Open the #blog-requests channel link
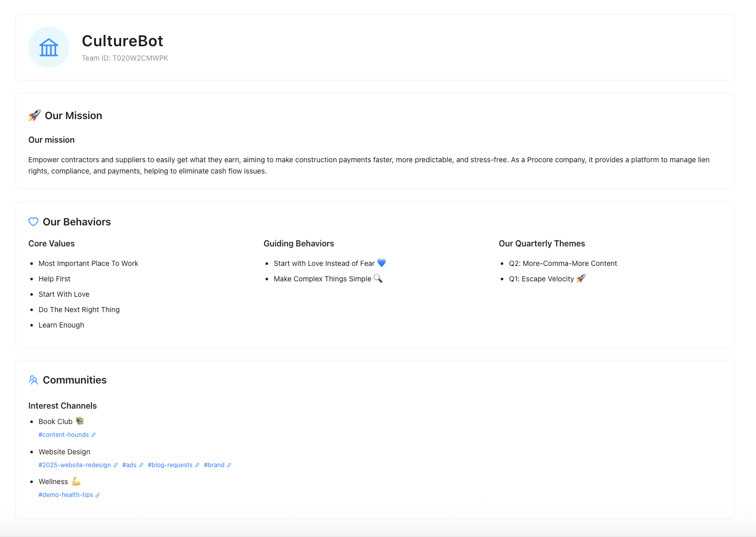Image resolution: width=756 pixels, height=537 pixels. (x=169, y=465)
